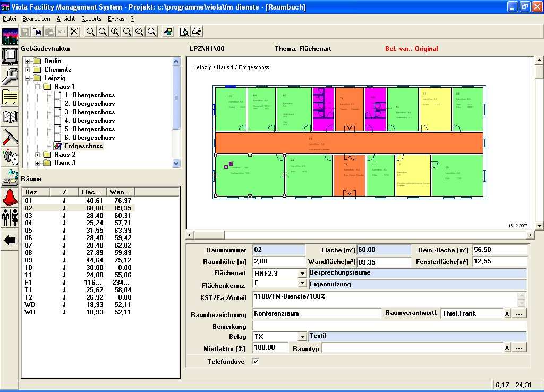This screenshot has width=544, height=392.
Task: Open the wrench maintenance sidebar module
Action: [10, 76]
